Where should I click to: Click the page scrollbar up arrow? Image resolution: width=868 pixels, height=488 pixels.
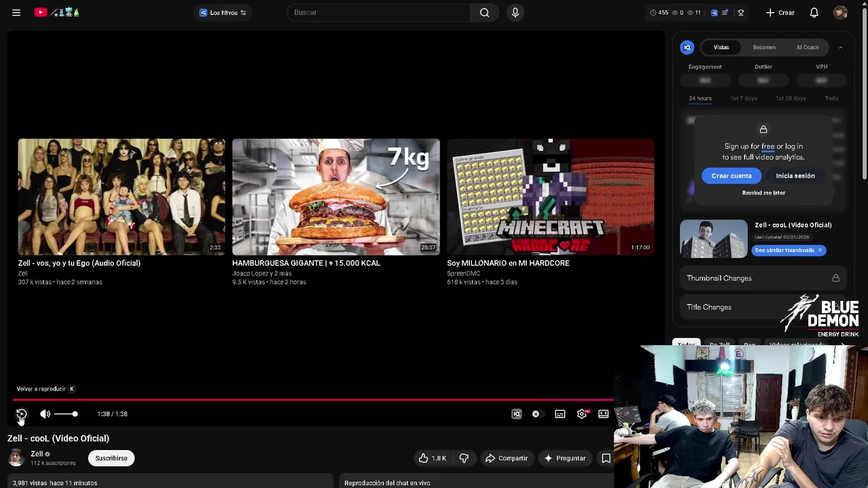click(x=863, y=4)
